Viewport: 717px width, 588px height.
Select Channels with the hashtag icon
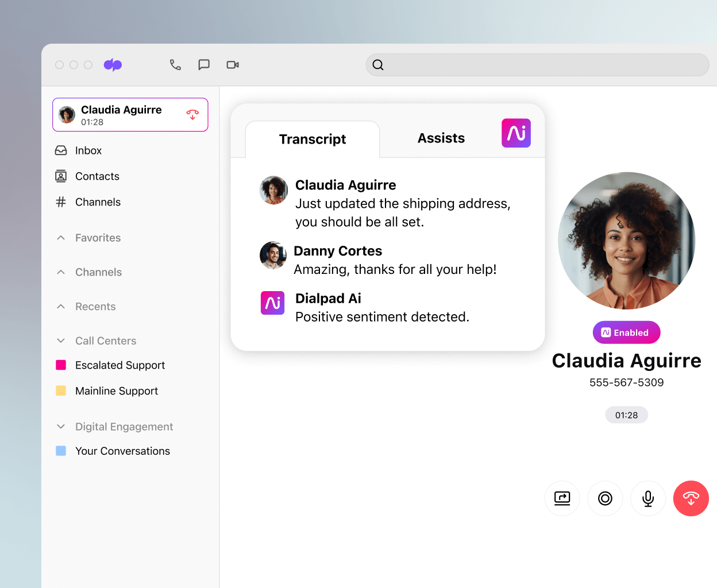pyautogui.click(x=98, y=202)
